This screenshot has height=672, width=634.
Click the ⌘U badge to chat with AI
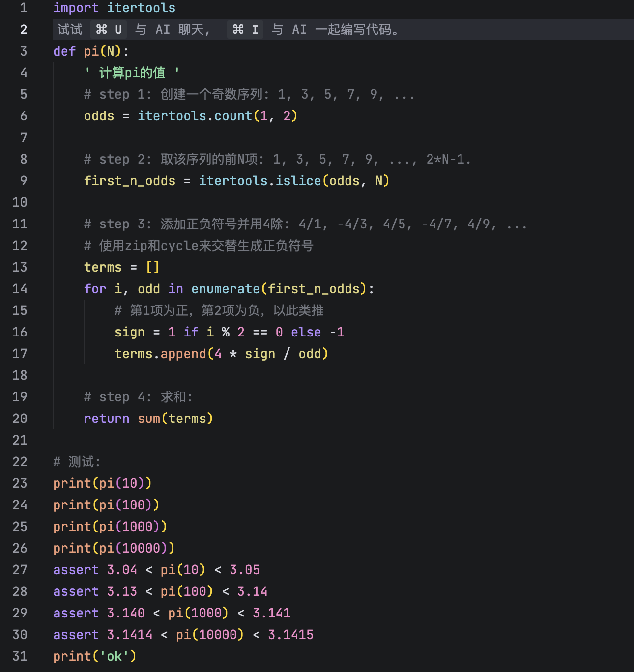(x=108, y=29)
